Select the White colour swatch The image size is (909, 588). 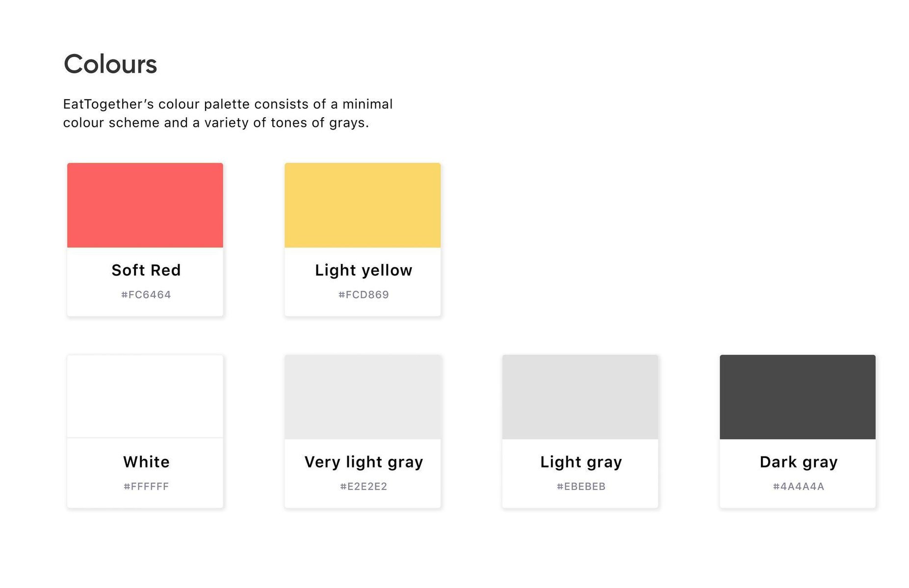145,396
